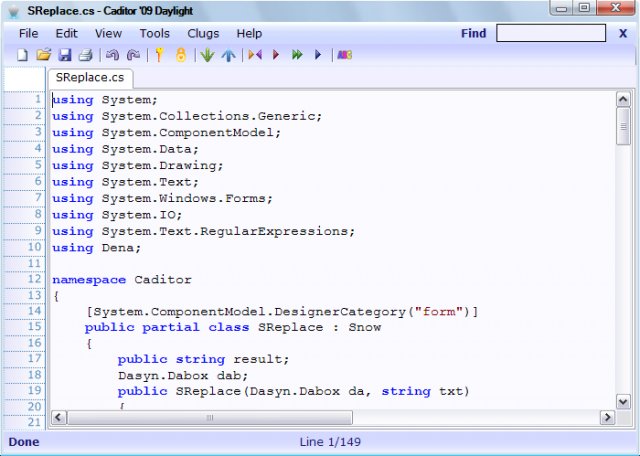This screenshot has width=640, height=456.
Task: Click the 'Dasyn.Dabox dab;' line
Action: pos(183,376)
